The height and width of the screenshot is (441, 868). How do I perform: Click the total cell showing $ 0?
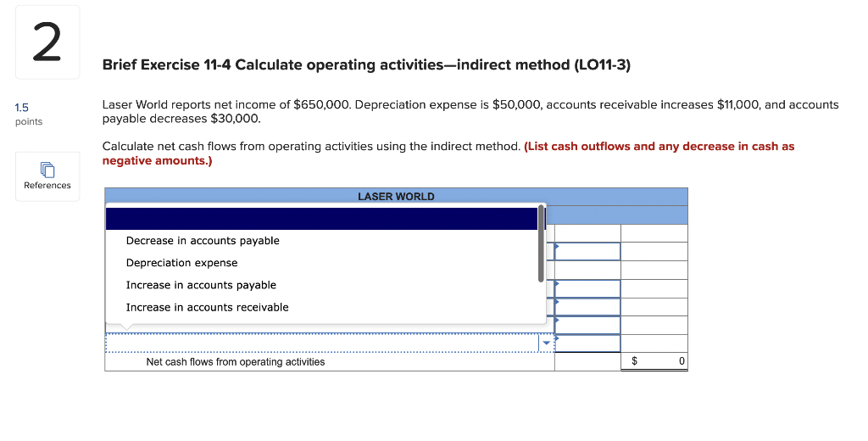click(654, 362)
